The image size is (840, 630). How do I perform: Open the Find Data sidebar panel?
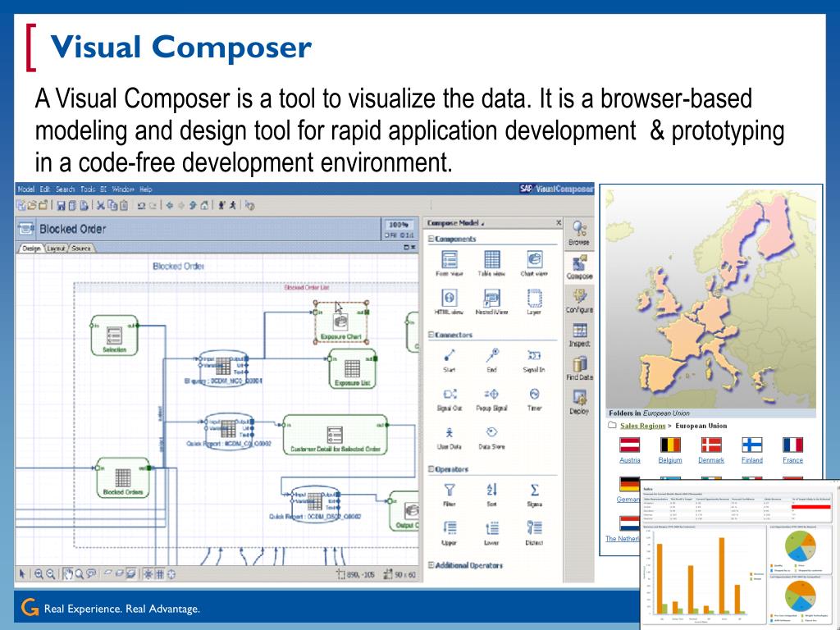tap(579, 368)
